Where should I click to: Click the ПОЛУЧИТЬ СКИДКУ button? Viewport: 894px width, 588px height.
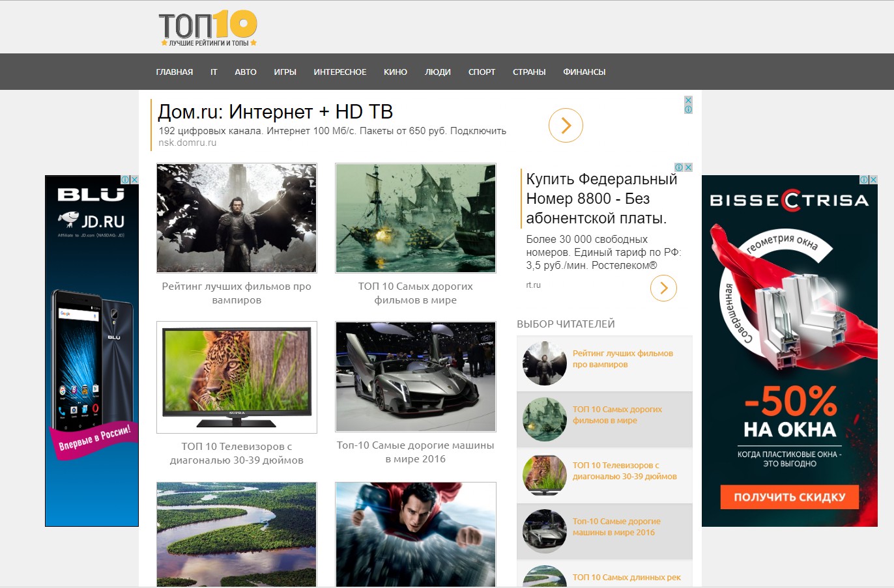(790, 497)
